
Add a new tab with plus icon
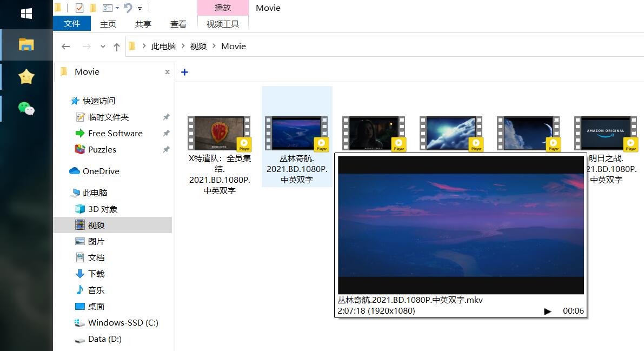[184, 72]
